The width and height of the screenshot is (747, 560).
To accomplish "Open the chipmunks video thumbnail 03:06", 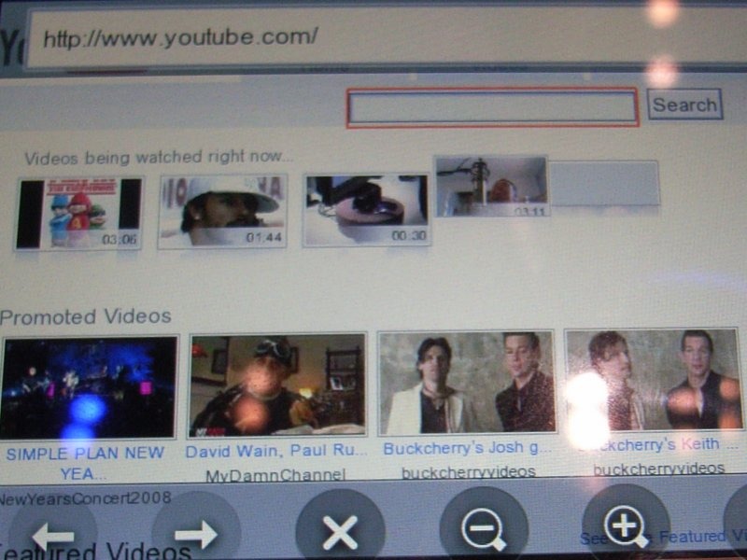I will tap(79, 214).
